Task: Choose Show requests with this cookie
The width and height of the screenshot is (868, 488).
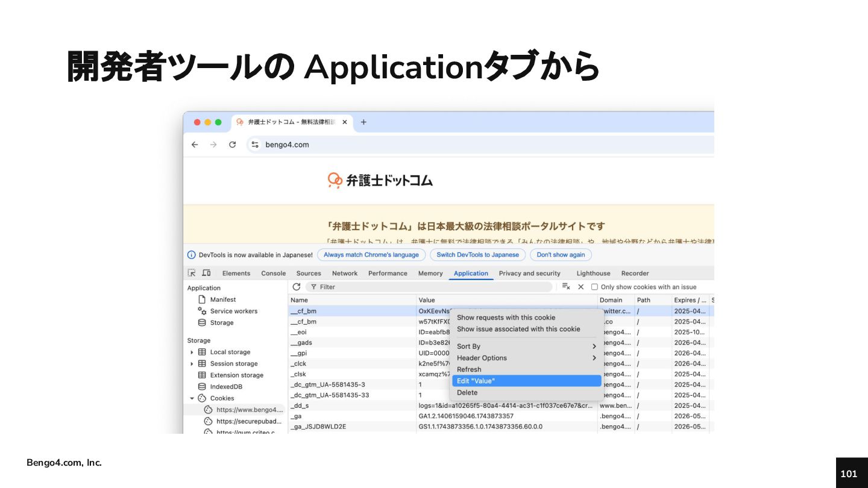Action: click(x=527, y=318)
